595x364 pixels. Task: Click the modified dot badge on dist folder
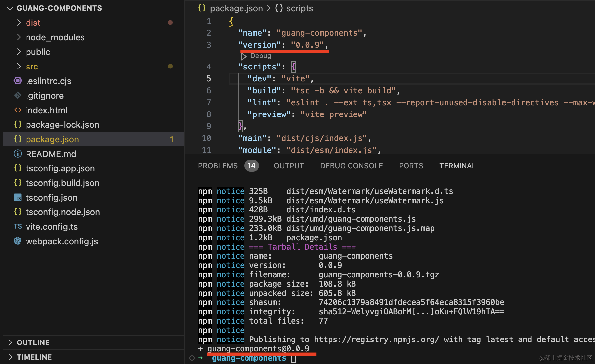coord(170,23)
